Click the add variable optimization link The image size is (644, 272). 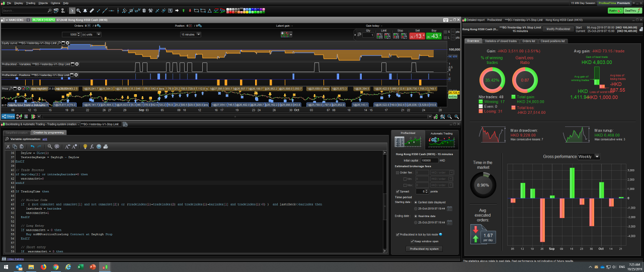(x=44, y=139)
